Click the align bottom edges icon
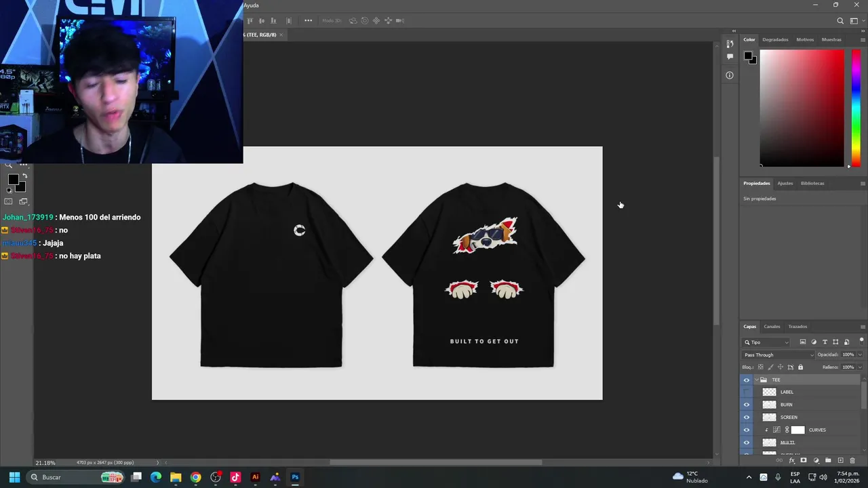This screenshot has height=488, width=868. click(x=273, y=21)
